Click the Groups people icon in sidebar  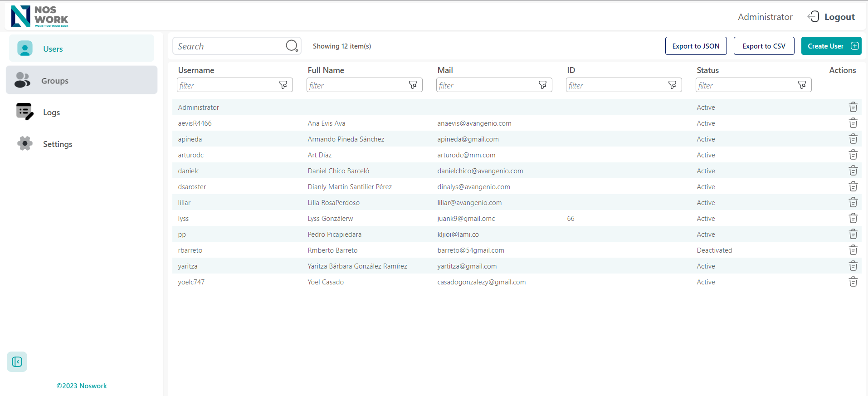22,80
